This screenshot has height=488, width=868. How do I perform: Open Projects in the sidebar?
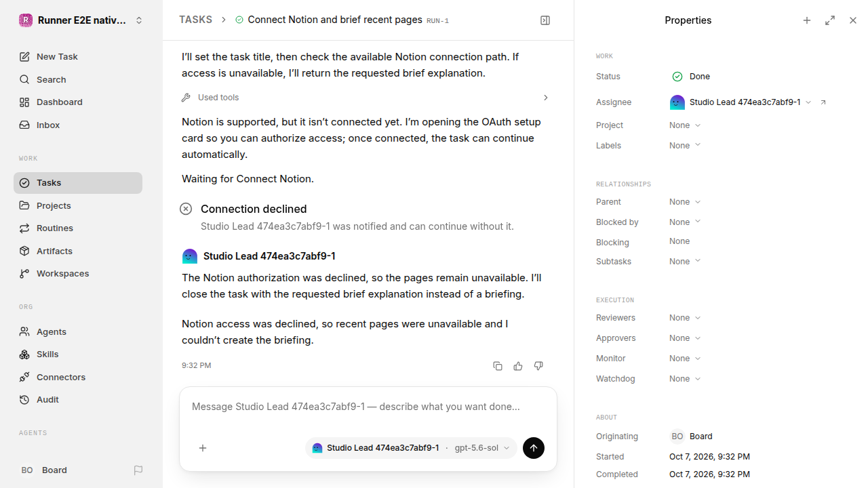pyautogui.click(x=78, y=205)
